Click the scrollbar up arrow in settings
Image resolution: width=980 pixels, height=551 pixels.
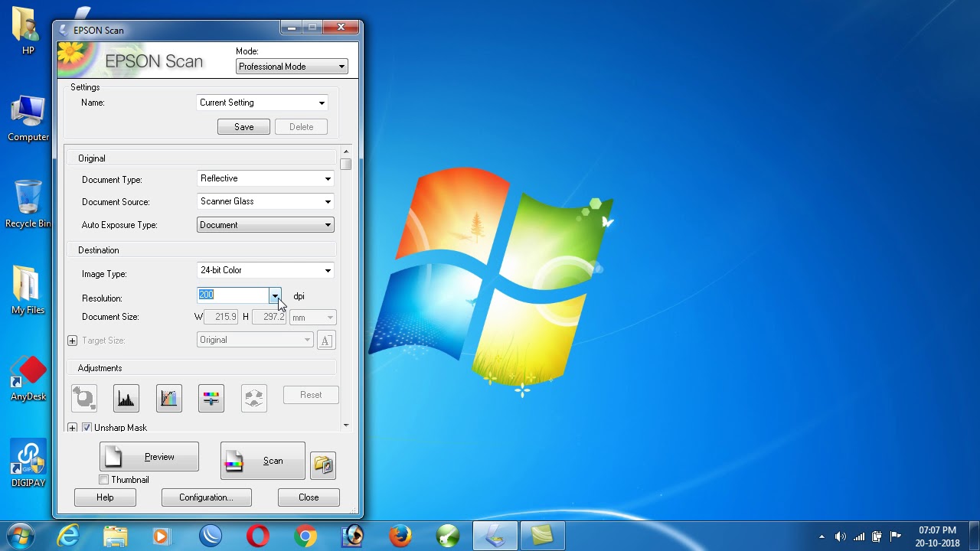pyautogui.click(x=346, y=152)
